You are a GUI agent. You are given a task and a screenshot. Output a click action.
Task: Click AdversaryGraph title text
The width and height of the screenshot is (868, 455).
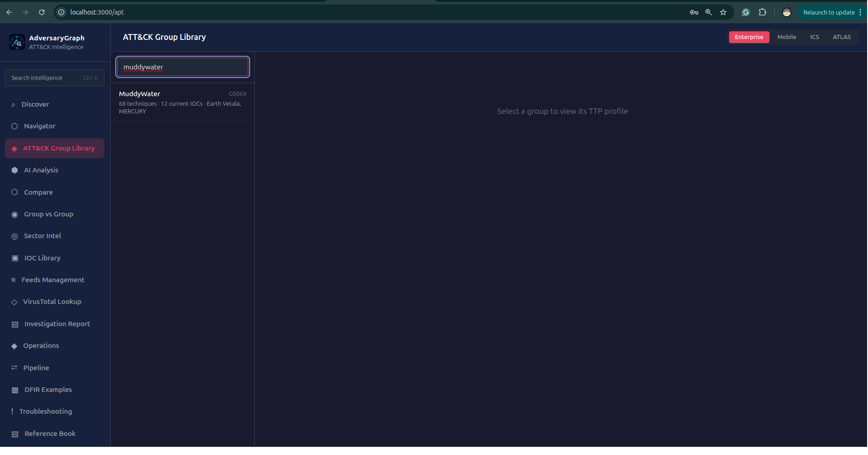57,38
